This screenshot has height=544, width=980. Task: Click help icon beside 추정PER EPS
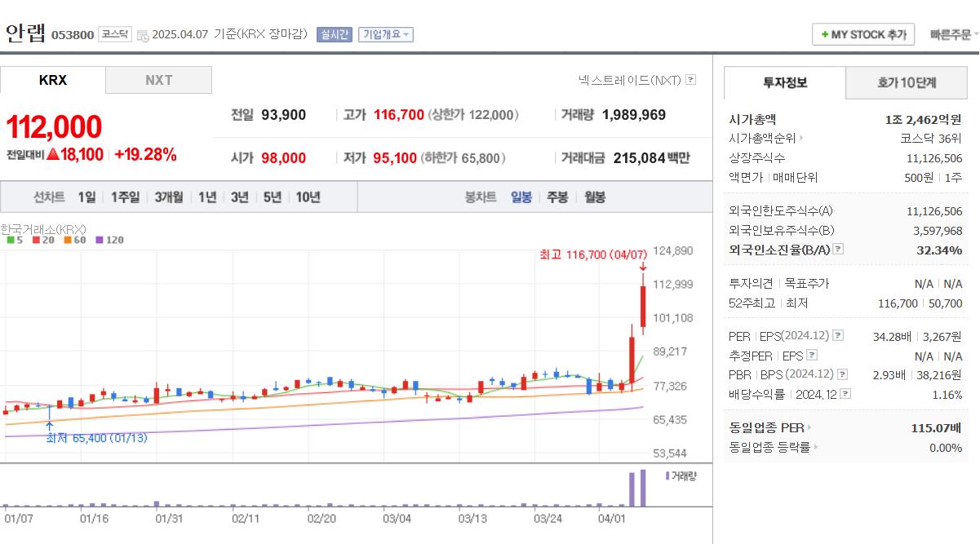tap(811, 356)
